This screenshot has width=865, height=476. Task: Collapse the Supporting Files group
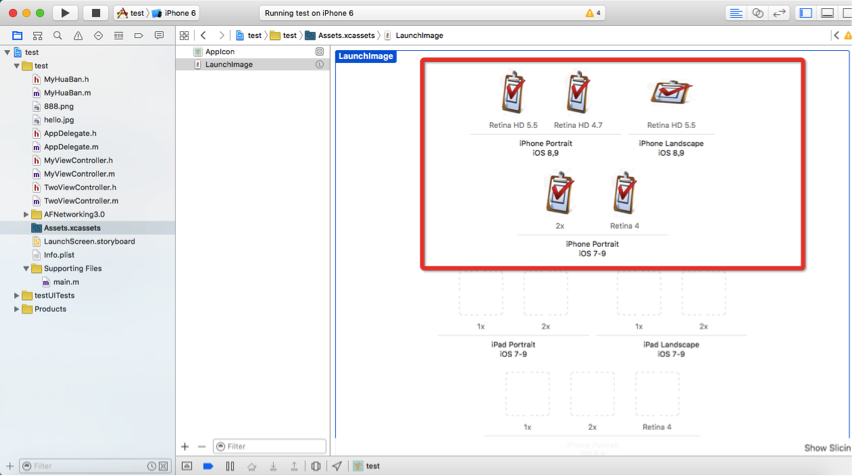(26, 269)
